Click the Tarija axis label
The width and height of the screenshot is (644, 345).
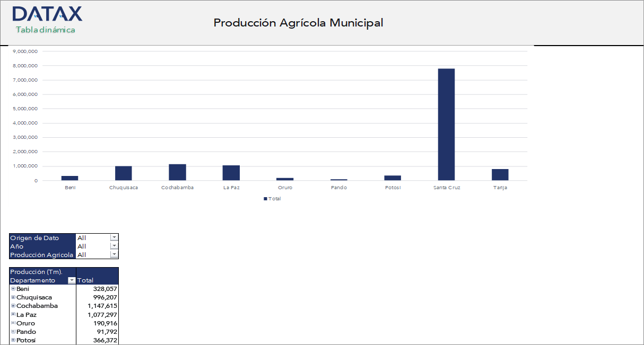(500, 187)
